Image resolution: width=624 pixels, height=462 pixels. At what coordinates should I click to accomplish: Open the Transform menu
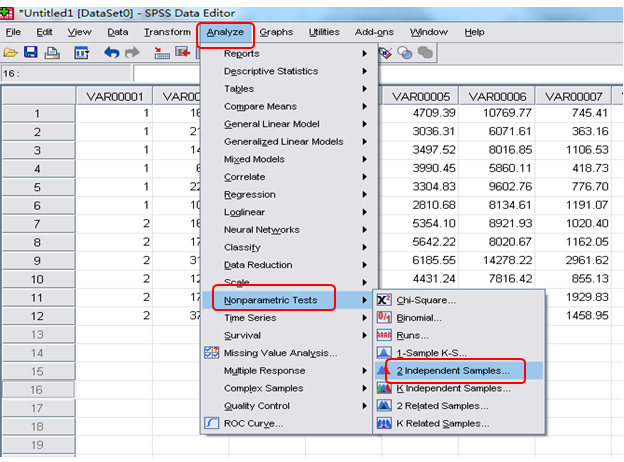(166, 32)
